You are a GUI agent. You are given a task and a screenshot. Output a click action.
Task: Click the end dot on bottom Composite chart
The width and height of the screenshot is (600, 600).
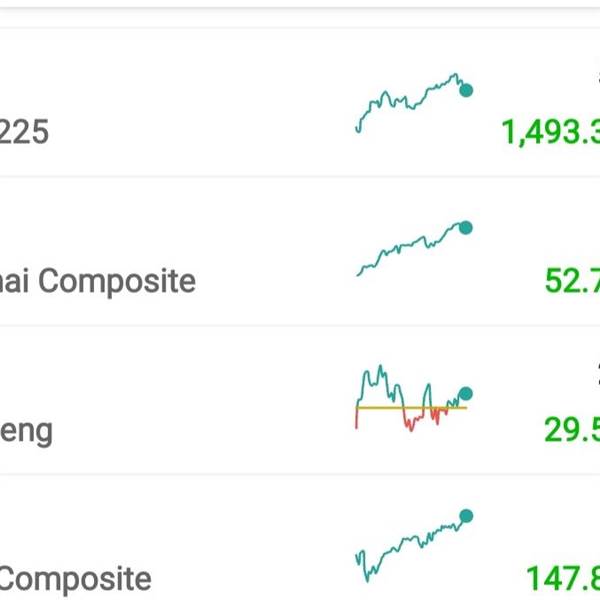coord(465,516)
